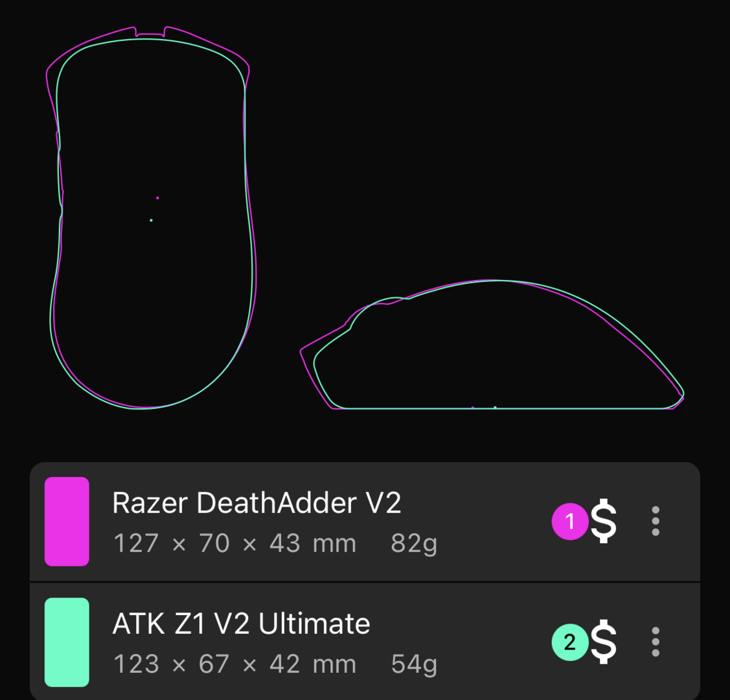Click the 82g weight label
The image size is (730, 700).
[414, 544]
